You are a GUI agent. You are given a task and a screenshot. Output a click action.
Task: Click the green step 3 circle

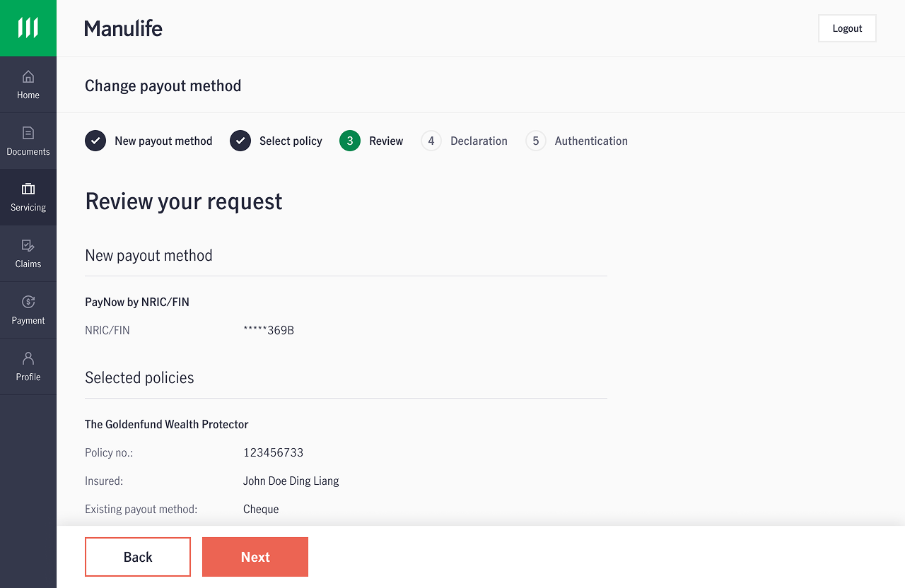350,141
